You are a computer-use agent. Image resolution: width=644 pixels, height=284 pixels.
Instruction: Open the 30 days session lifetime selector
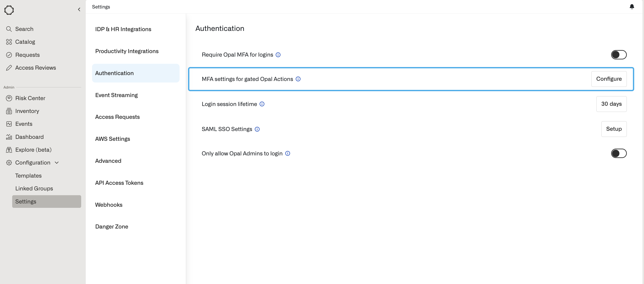pos(611,104)
